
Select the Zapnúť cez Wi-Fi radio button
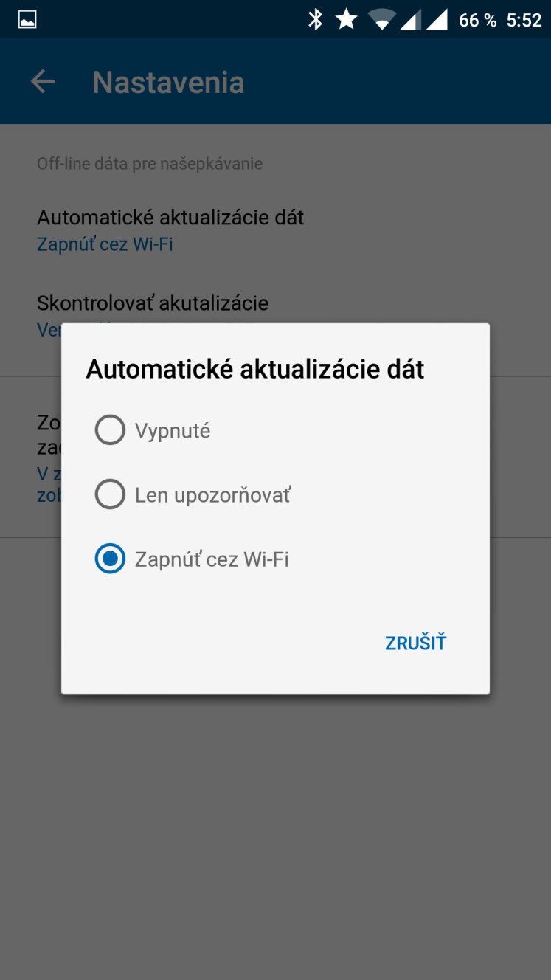[x=110, y=559]
